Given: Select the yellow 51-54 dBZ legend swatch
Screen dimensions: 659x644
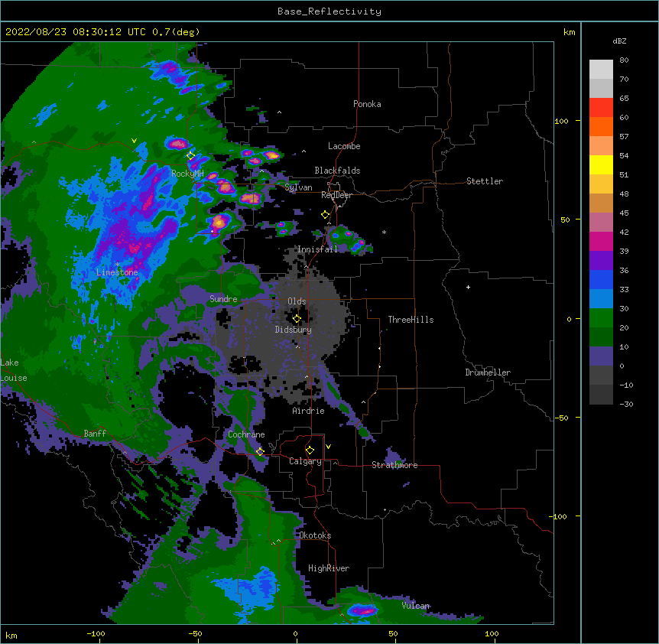Looking at the screenshot, I should click(601, 164).
